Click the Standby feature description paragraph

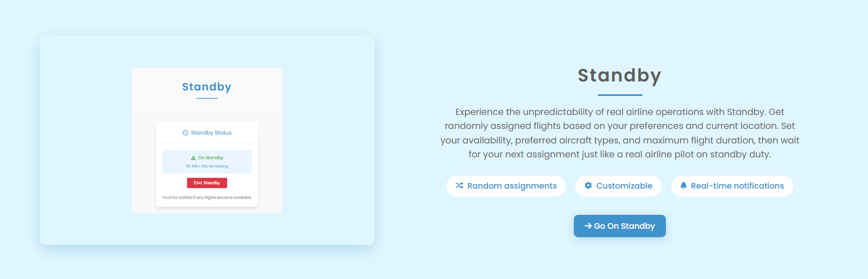(620, 133)
